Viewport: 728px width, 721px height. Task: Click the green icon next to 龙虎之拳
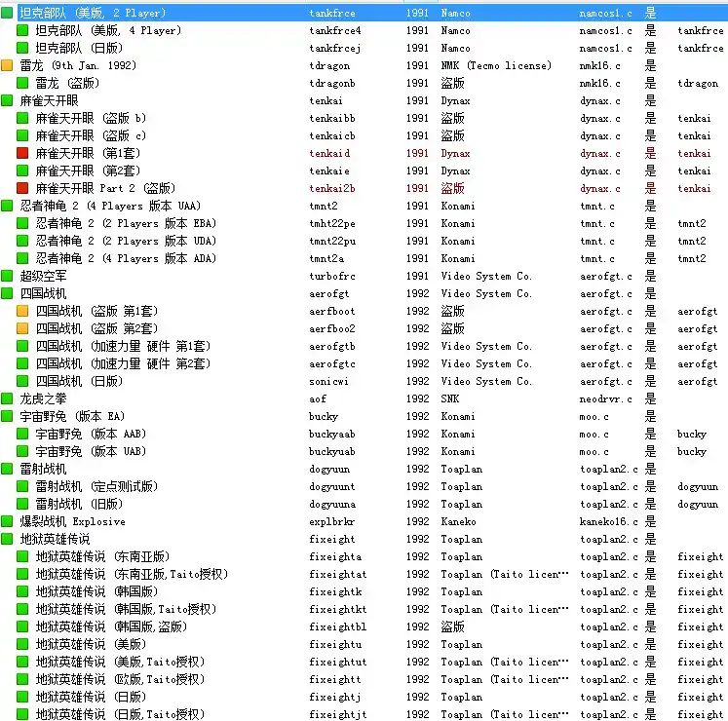(x=7, y=399)
